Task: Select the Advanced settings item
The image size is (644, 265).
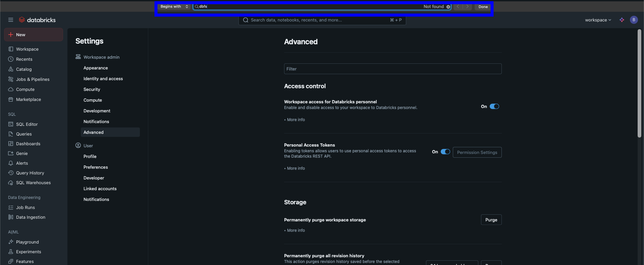Action: pyautogui.click(x=110, y=132)
